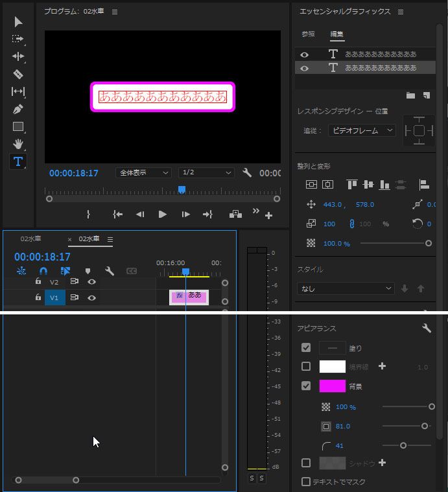This screenshot has width=448, height=492.
Task: Select the ああ graphic clip on V1
Action: tap(189, 297)
